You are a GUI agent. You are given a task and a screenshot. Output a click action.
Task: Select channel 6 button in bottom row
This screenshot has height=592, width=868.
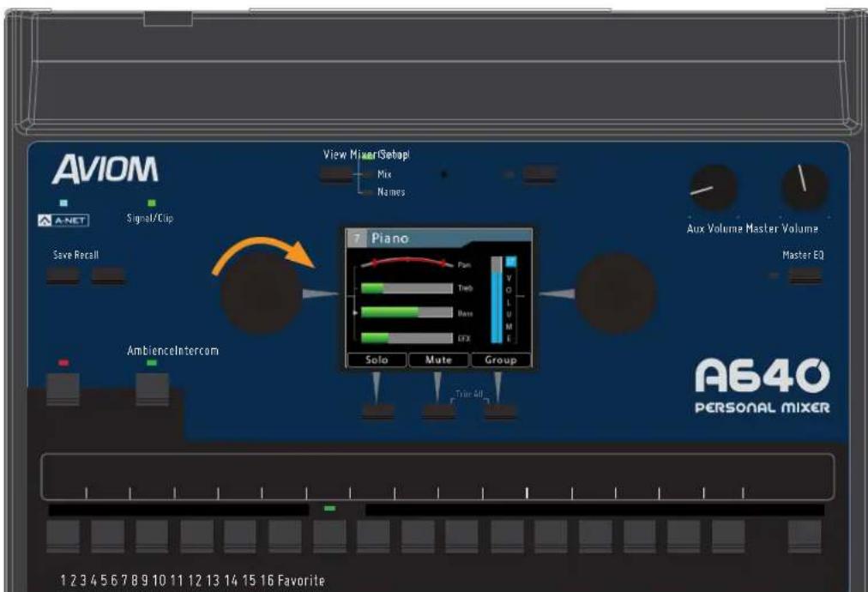[285, 536]
